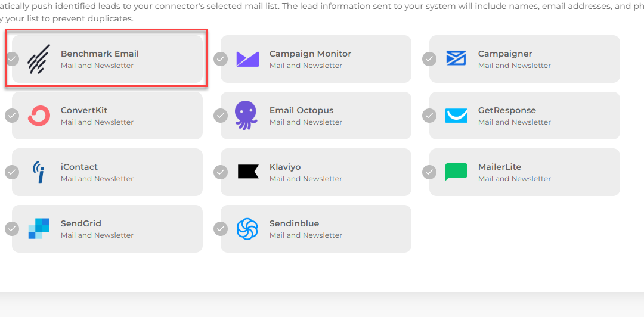Click 'Mail and Newsletter' under ConvertKit
This screenshot has height=317, width=644.
click(x=97, y=122)
